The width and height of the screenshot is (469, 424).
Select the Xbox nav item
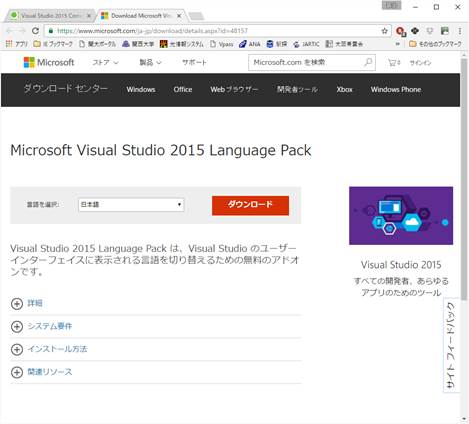click(344, 89)
